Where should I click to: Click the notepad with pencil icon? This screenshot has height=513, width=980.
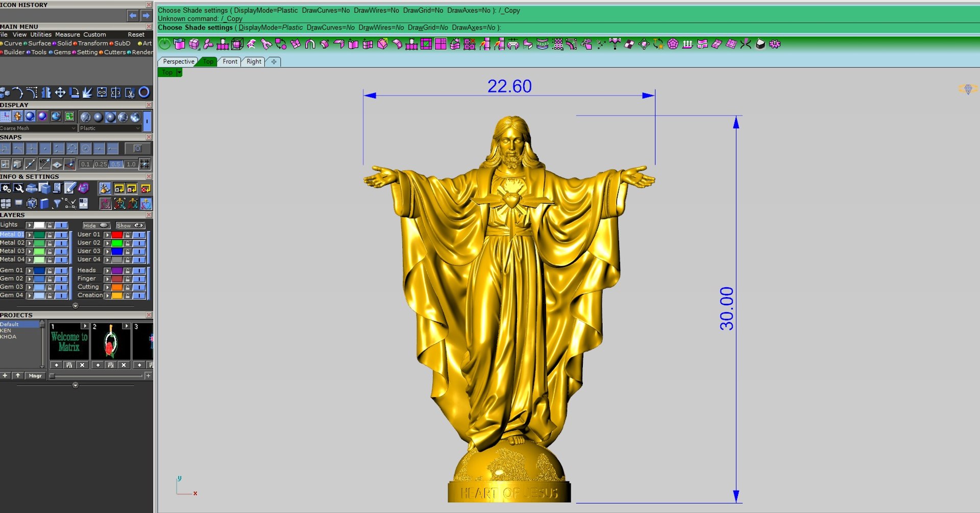(x=70, y=188)
